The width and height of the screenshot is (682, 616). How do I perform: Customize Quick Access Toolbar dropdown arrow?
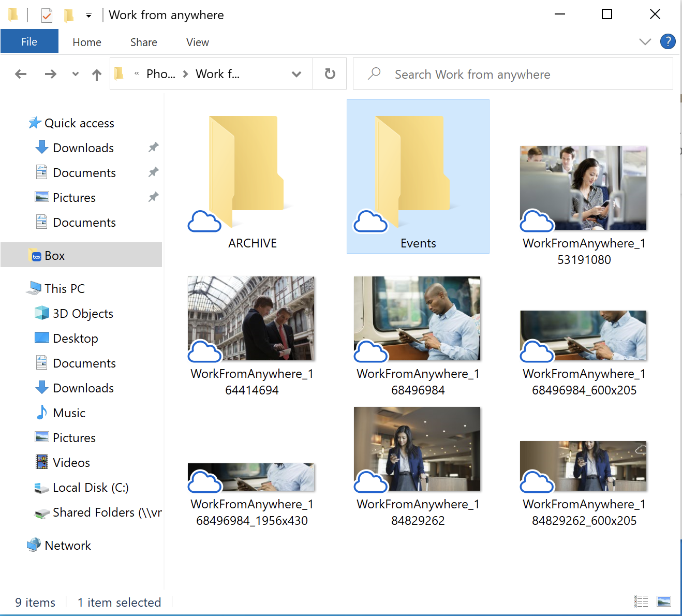[x=89, y=16]
